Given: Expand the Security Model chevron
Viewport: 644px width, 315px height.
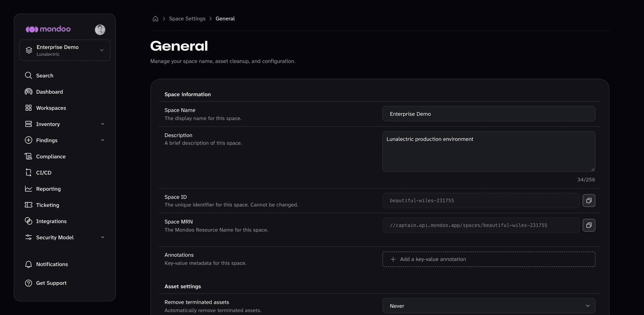Looking at the screenshot, I should click(103, 237).
